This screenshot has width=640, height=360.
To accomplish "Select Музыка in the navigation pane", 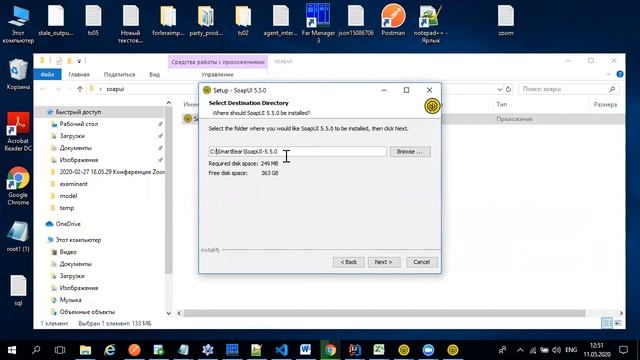I will tap(70, 300).
